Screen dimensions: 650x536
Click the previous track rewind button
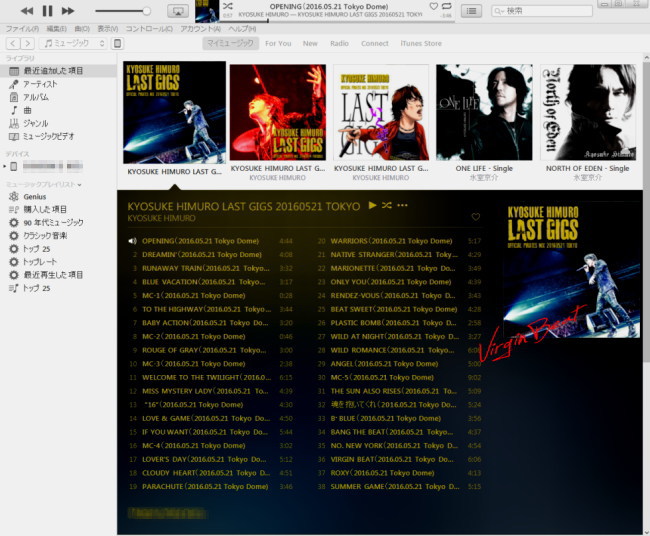27,11
